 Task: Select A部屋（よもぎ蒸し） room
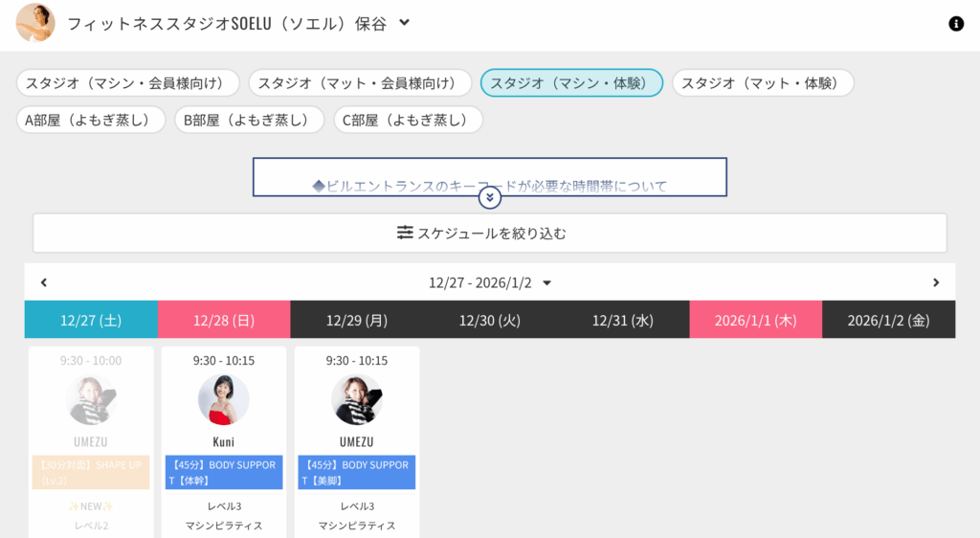(91, 120)
